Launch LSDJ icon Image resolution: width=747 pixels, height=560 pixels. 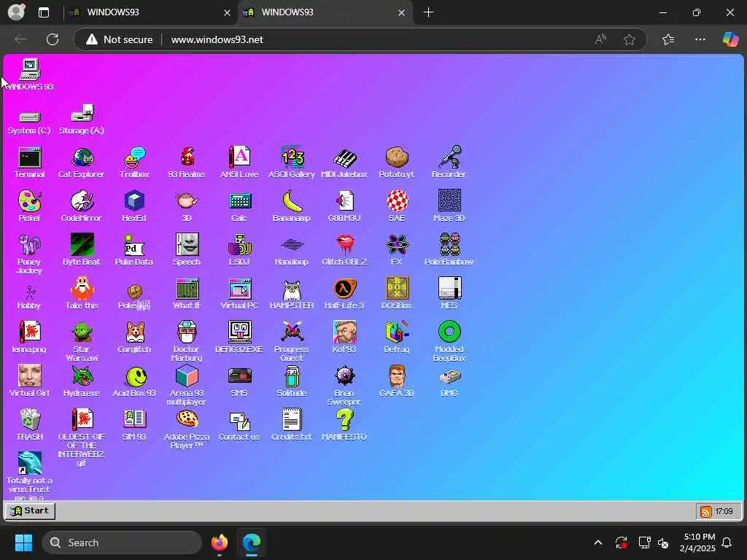pos(239,250)
